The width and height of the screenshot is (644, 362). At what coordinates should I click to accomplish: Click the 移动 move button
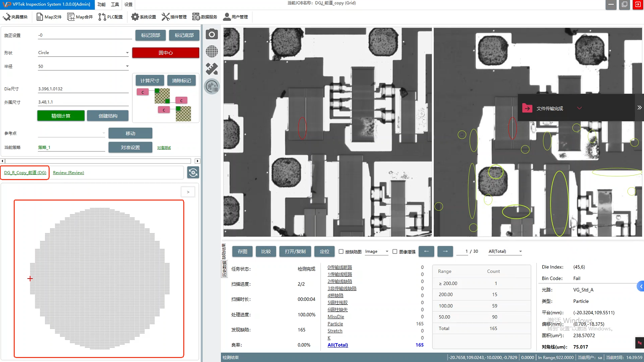[x=130, y=133]
